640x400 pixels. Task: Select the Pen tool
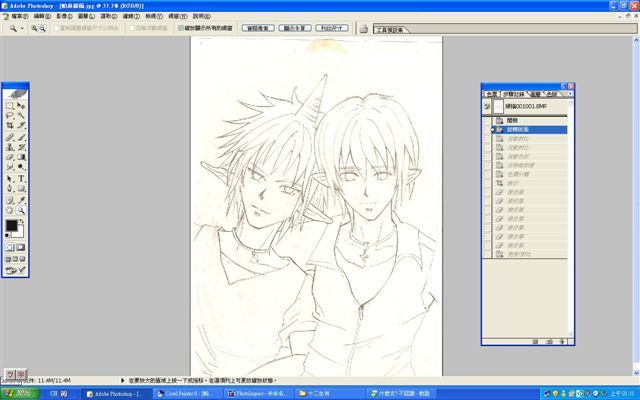(10, 189)
